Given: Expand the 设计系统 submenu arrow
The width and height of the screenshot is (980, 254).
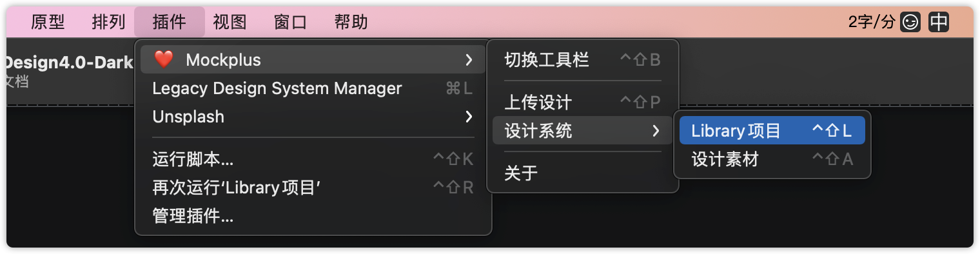Looking at the screenshot, I should tap(656, 131).
